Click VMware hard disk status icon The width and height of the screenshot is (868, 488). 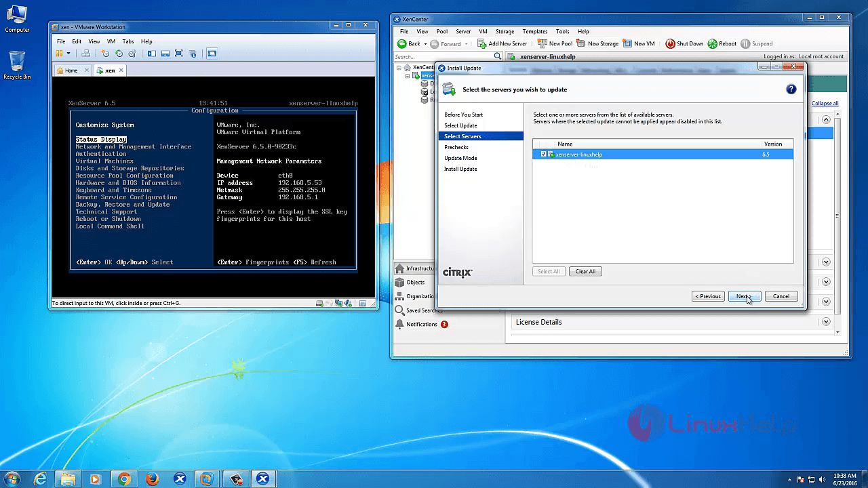point(320,303)
